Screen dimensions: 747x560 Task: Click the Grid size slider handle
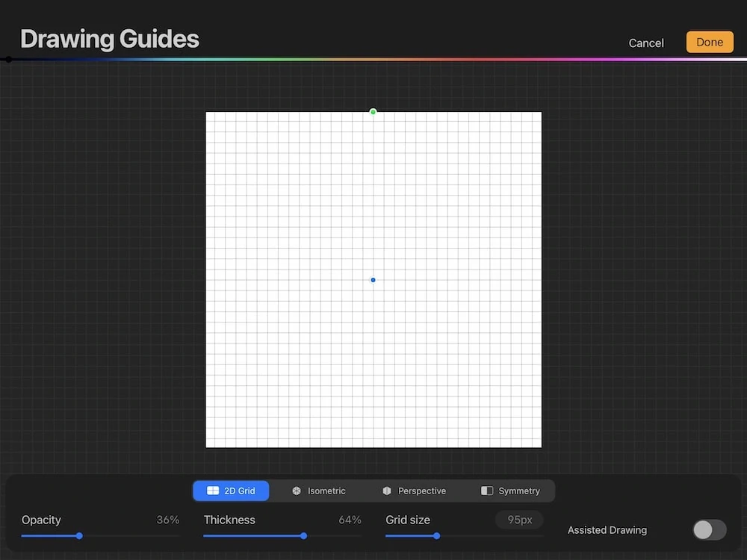tap(436, 536)
